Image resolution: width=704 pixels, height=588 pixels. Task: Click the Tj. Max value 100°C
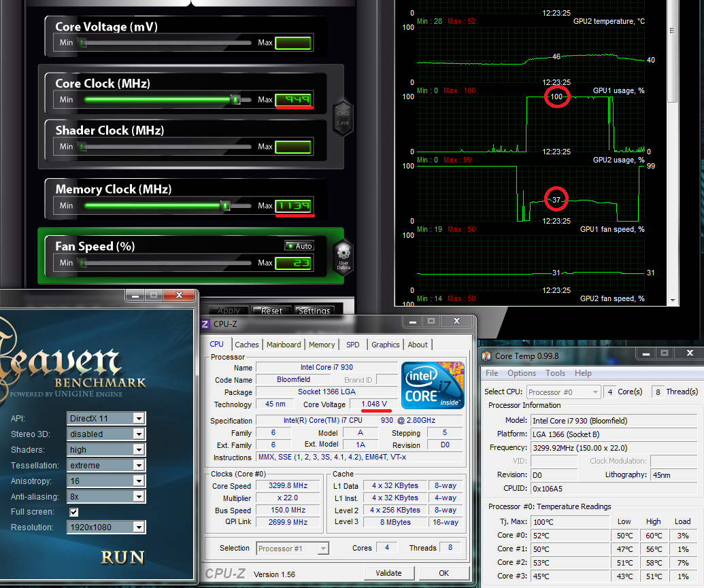pyautogui.click(x=570, y=521)
